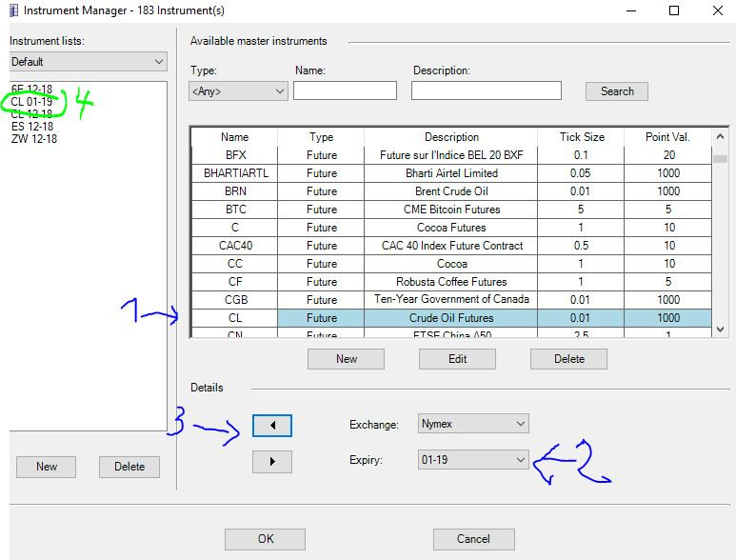Click the Tick Size column header
Viewport: 736px width, 560px height.
(581, 137)
